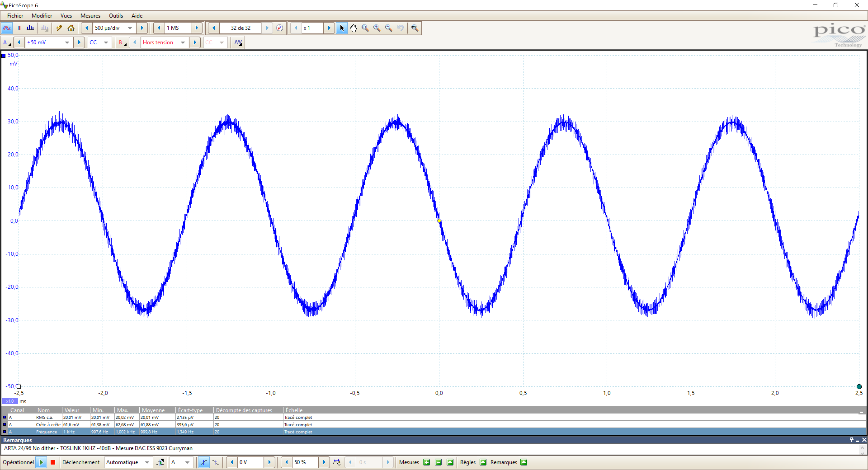Viewport: 868px width, 470px height.
Task: Open math channels waveform icon
Action: (x=238, y=42)
